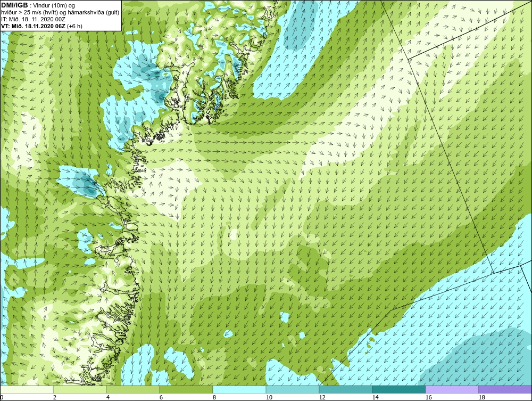This screenshot has height=401, width=532.
Task: Click the 'IT: Mið. 18. 11. 2020 00Z' line
Action: [33, 19]
